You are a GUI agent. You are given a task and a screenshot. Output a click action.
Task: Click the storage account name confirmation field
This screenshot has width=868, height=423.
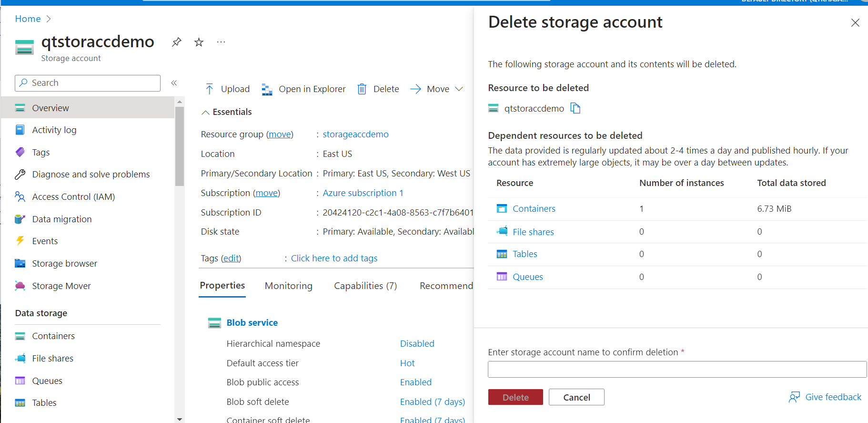(677, 370)
